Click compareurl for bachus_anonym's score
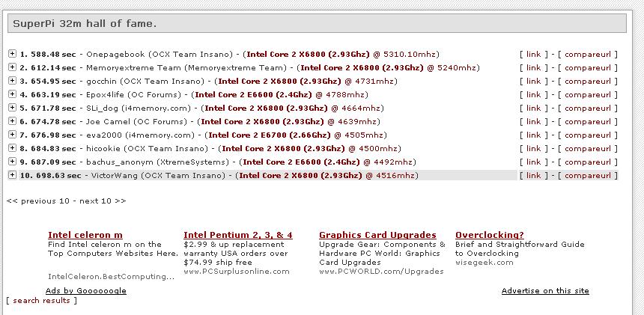Image resolution: width=644 pixels, height=315 pixels. pyautogui.click(x=588, y=162)
